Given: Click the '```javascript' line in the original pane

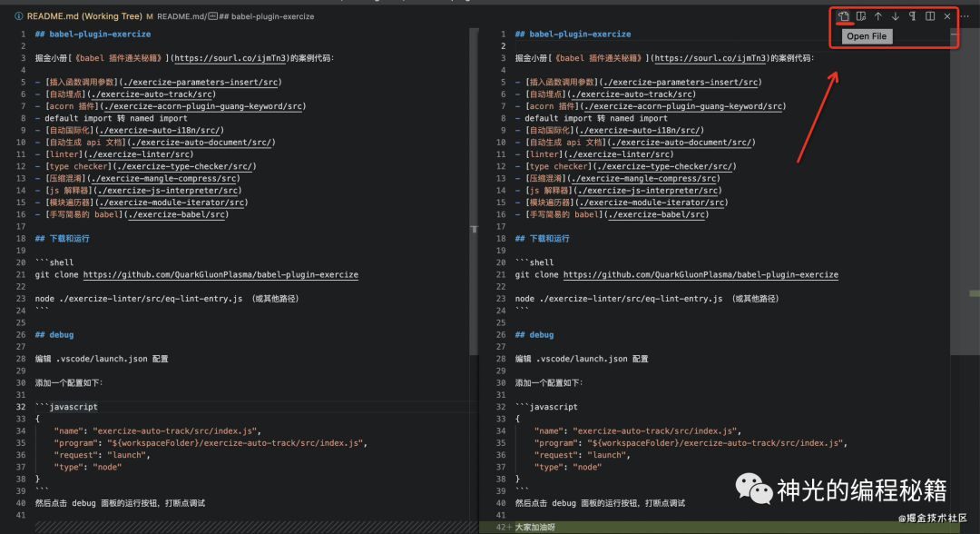Looking at the screenshot, I should coord(66,407).
